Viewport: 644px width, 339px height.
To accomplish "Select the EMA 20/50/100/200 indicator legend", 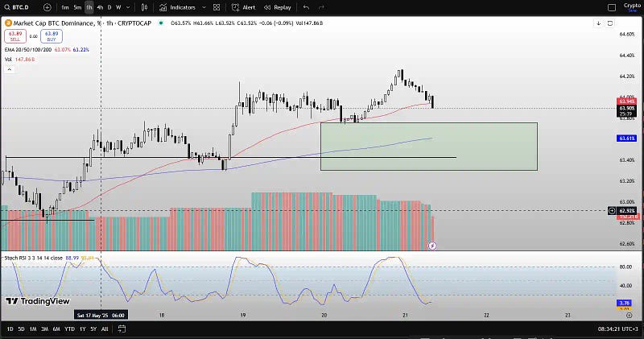I will 28,50.
